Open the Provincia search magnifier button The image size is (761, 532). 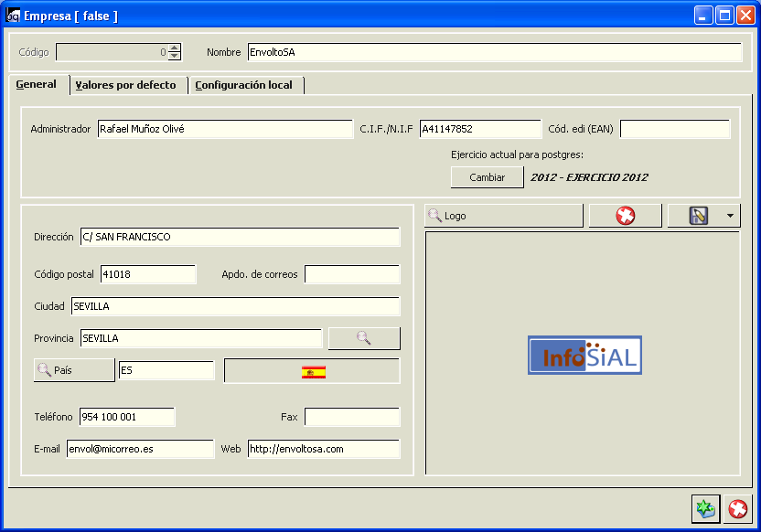click(364, 338)
